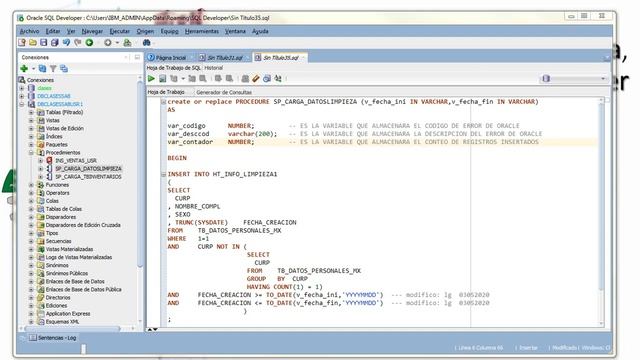Image resolution: width=640 pixels, height=360 pixels.
Task: Click the Undo toolbar icon
Action: pyautogui.click(x=66, y=42)
